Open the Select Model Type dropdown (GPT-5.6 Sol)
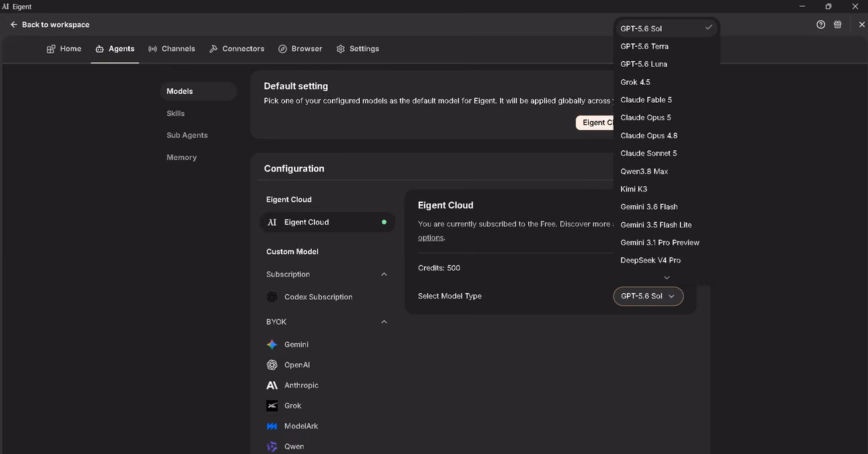Image resolution: width=868 pixels, height=454 pixels. click(x=648, y=296)
